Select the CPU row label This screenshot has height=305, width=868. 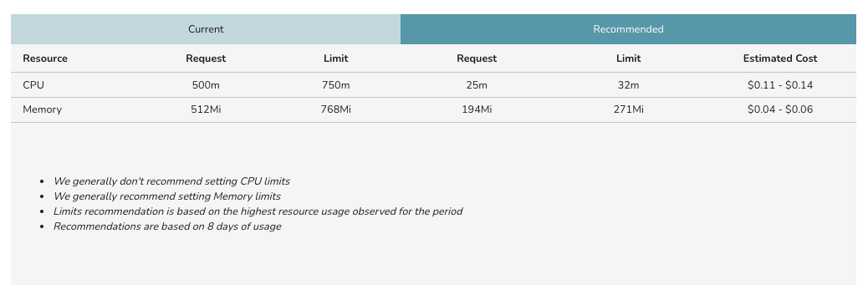point(33,85)
